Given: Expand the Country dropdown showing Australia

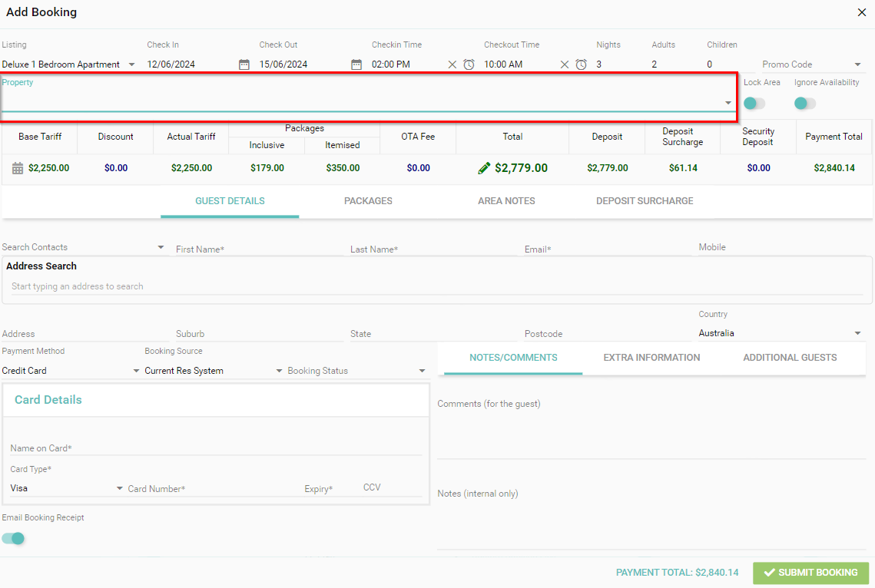Looking at the screenshot, I should [x=857, y=333].
